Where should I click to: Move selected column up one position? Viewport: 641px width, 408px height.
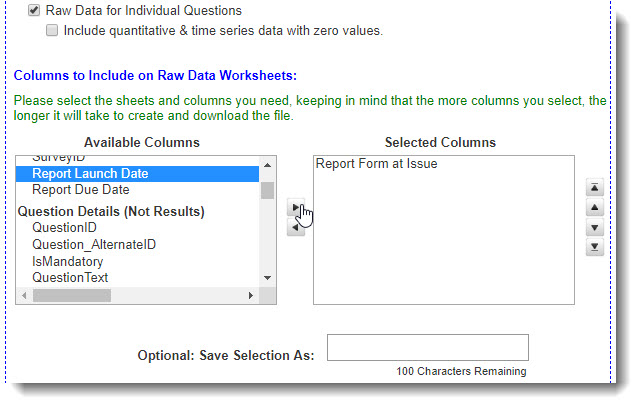594,207
